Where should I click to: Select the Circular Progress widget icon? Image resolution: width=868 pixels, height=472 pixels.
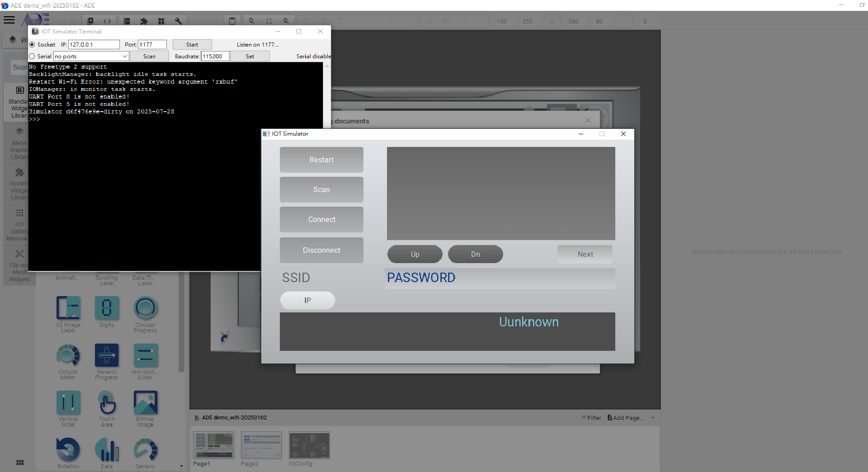145,308
